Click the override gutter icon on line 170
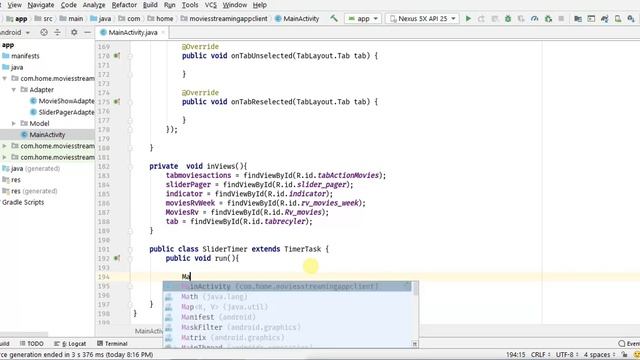Viewport: 640px width, 360px height. click(x=117, y=56)
